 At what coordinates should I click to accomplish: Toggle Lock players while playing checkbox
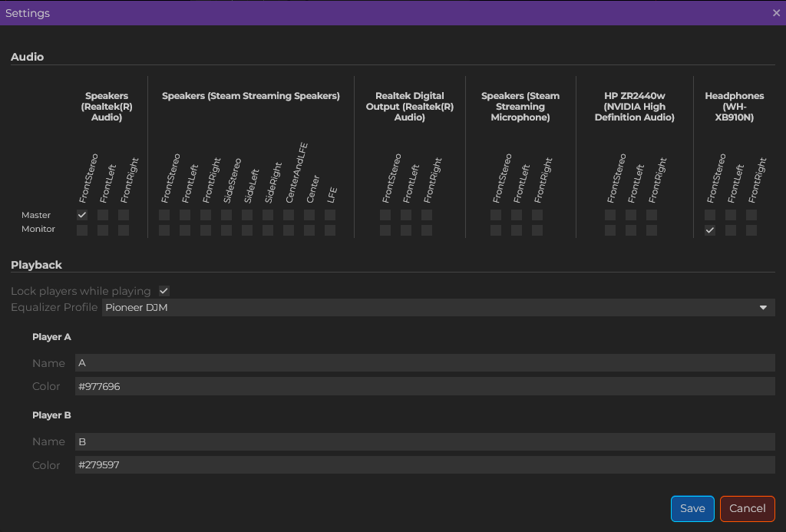click(x=163, y=291)
